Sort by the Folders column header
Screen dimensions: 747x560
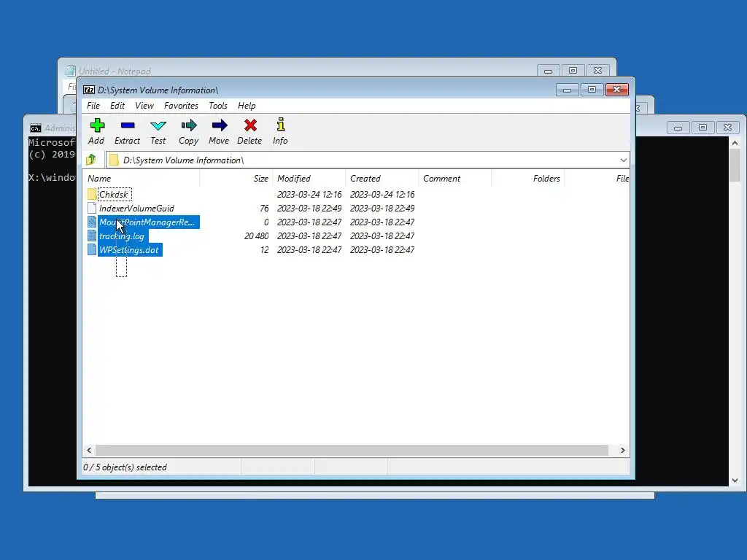point(527,179)
